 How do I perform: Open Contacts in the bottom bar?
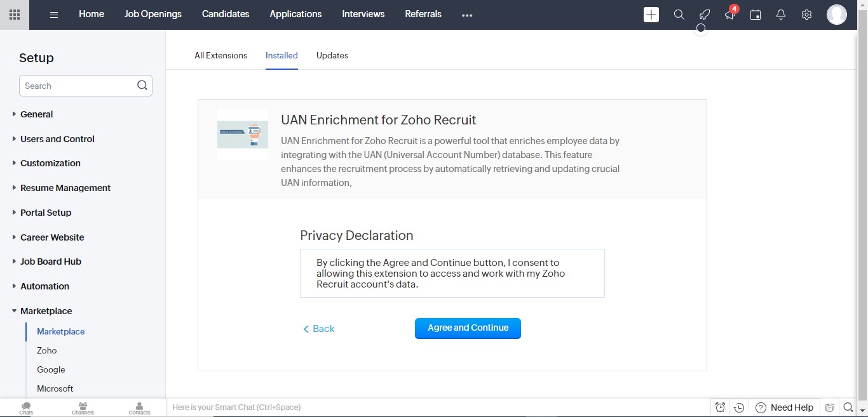[x=139, y=408]
